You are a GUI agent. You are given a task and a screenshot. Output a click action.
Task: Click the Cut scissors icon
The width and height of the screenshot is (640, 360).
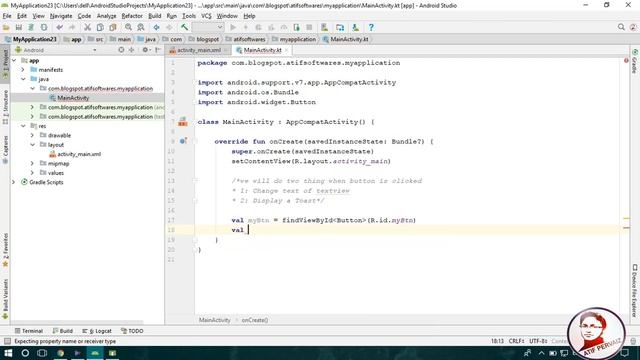tap(87, 27)
